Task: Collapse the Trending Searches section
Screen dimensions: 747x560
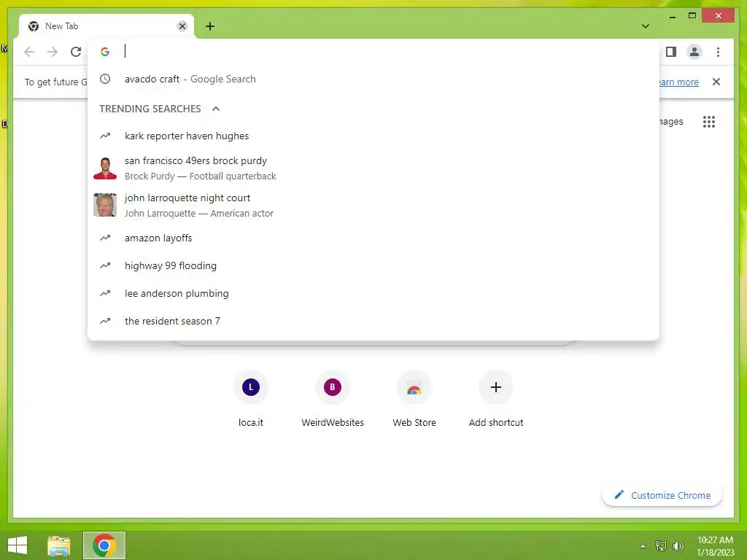Action: pyautogui.click(x=216, y=109)
